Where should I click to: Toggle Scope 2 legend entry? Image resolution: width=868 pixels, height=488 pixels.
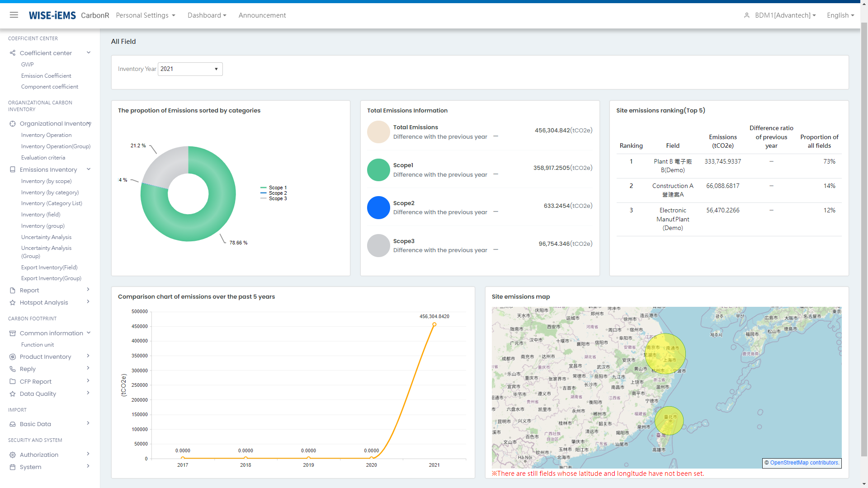click(274, 193)
